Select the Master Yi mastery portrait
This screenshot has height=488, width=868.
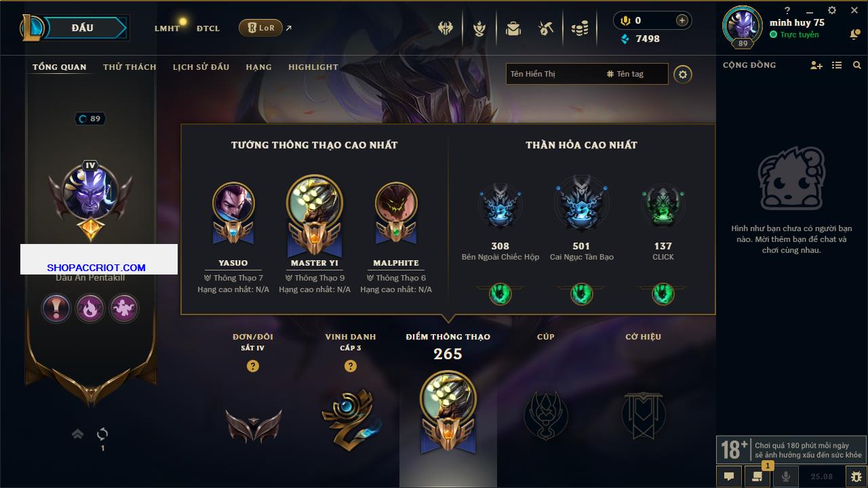coord(315,203)
